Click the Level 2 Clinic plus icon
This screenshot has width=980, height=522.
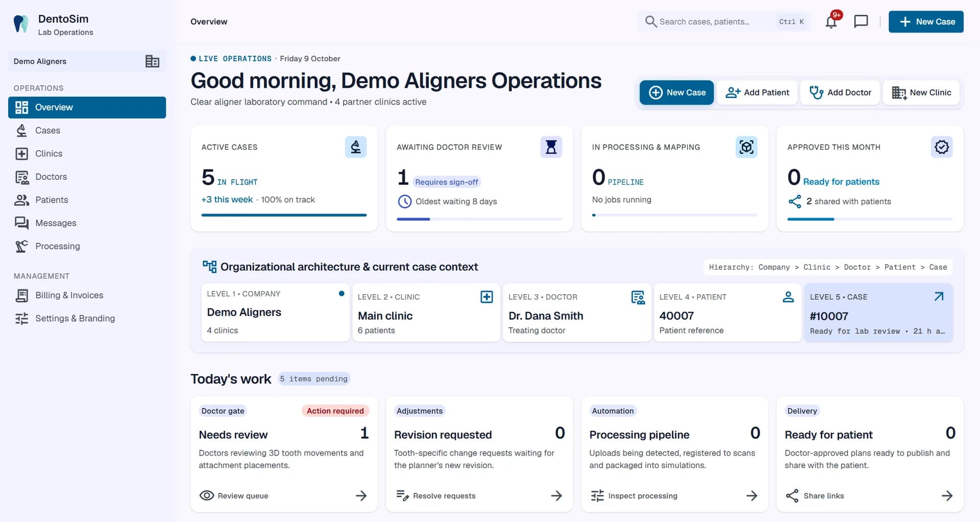(x=487, y=297)
